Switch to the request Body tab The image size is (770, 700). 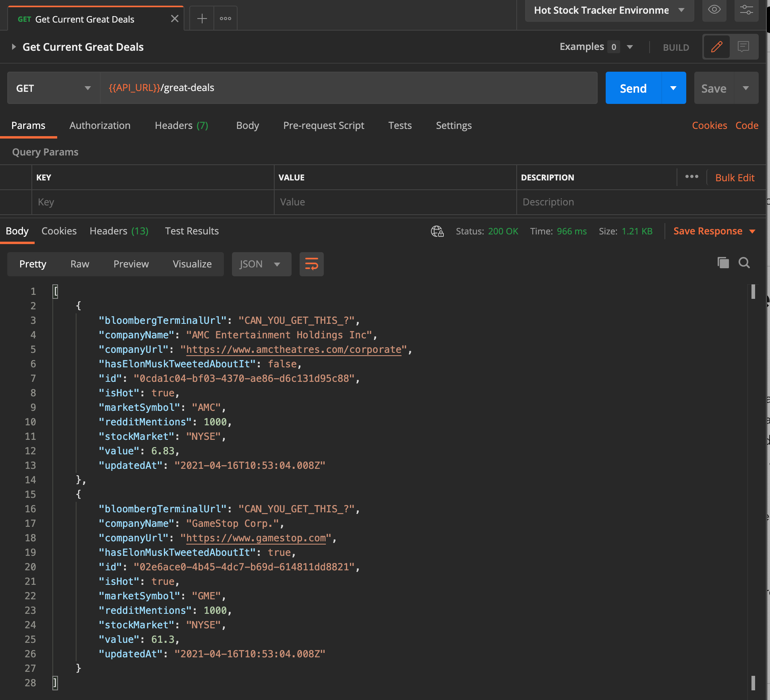click(248, 126)
